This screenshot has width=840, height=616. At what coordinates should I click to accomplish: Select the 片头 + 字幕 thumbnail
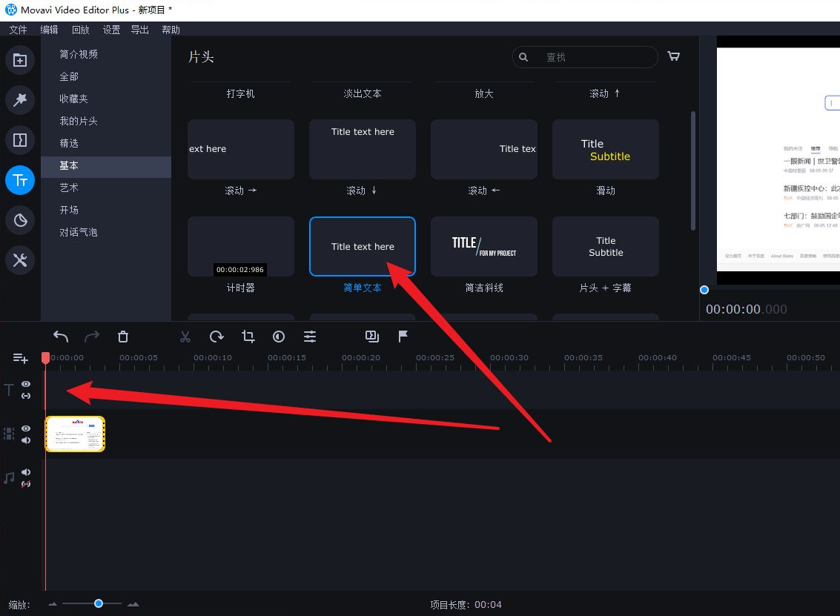click(606, 246)
